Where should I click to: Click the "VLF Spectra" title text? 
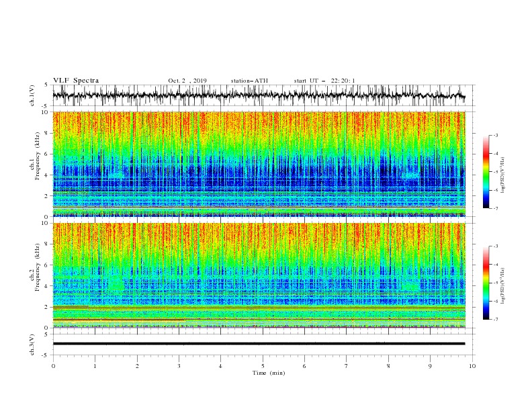(76, 81)
